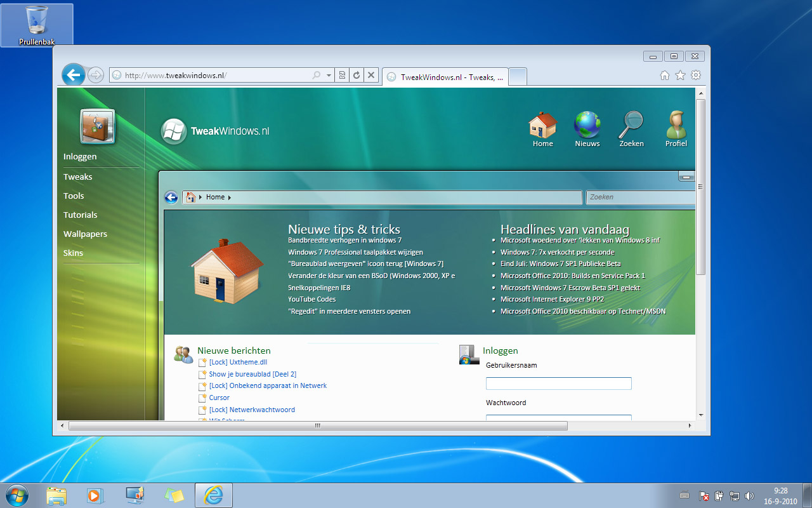Go back with the browser Back arrow
812x508 pixels.
coord(74,76)
